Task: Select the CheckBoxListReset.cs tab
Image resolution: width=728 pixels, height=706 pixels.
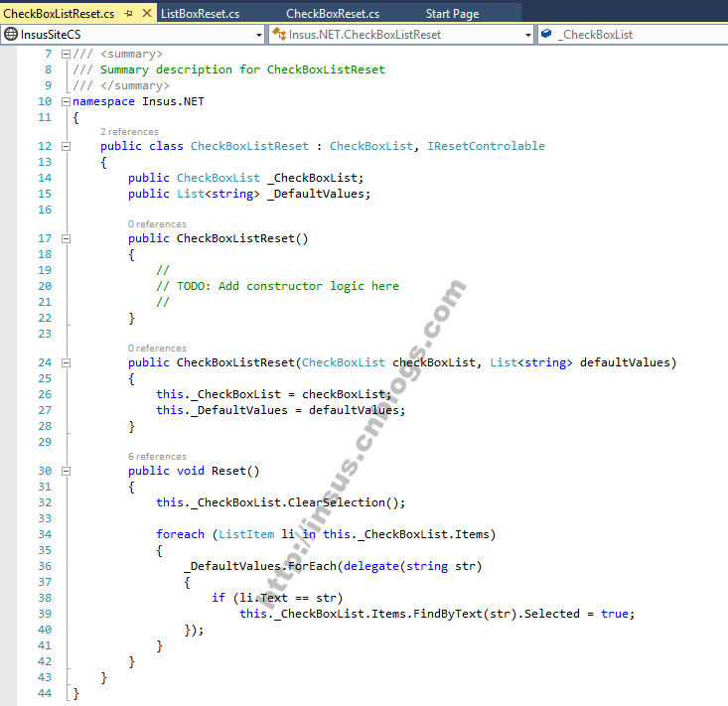Action: coord(59,14)
